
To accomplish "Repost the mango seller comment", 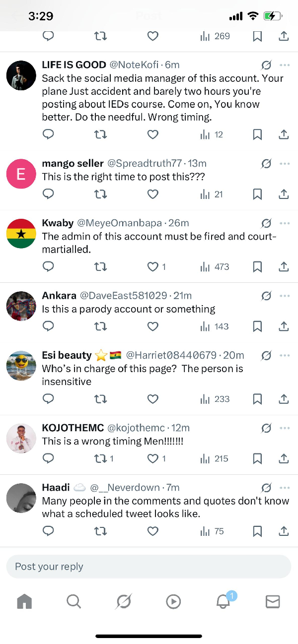I will coord(100,194).
